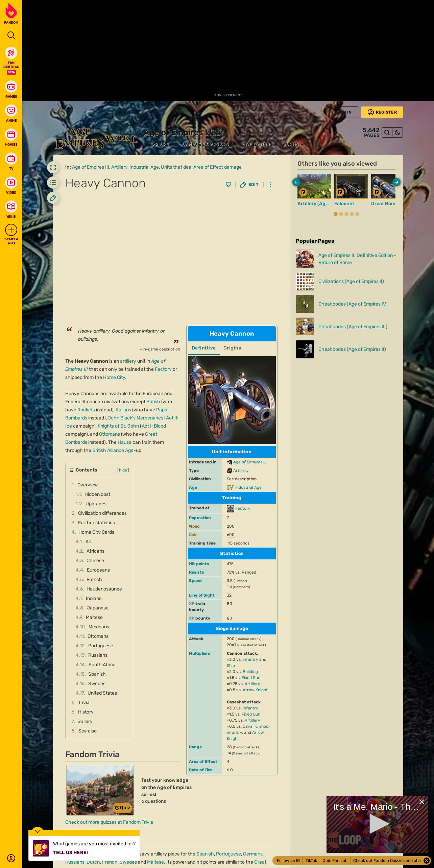Open the Artillery recommended page thumbnail
This screenshot has width=434, height=868.
pyautogui.click(x=314, y=186)
